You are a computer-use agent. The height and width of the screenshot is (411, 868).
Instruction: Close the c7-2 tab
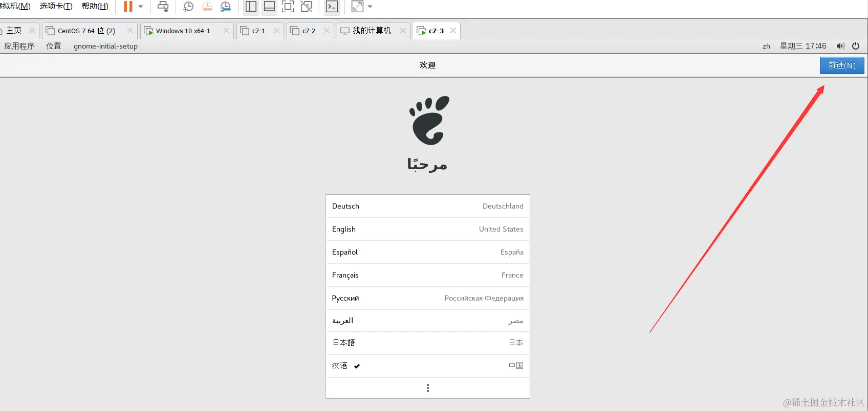(x=327, y=31)
